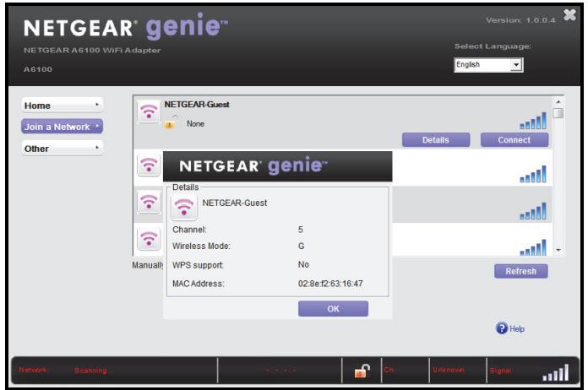The width and height of the screenshot is (588, 390).
Task: Click the Version 1.0.0.4 label
Action: 520,20
